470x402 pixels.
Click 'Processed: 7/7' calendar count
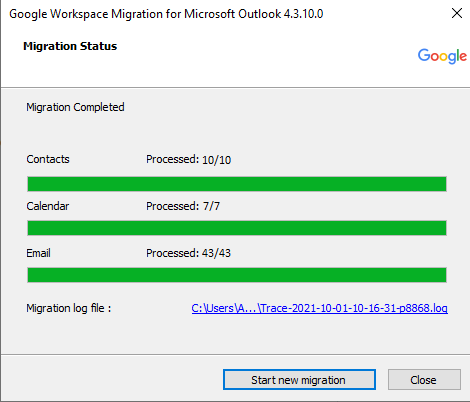pos(183,206)
